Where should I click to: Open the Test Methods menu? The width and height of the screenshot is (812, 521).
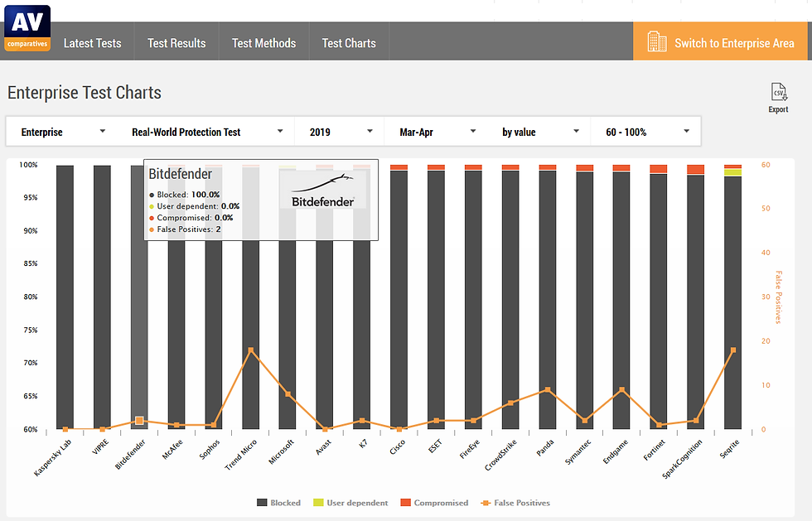tap(263, 43)
